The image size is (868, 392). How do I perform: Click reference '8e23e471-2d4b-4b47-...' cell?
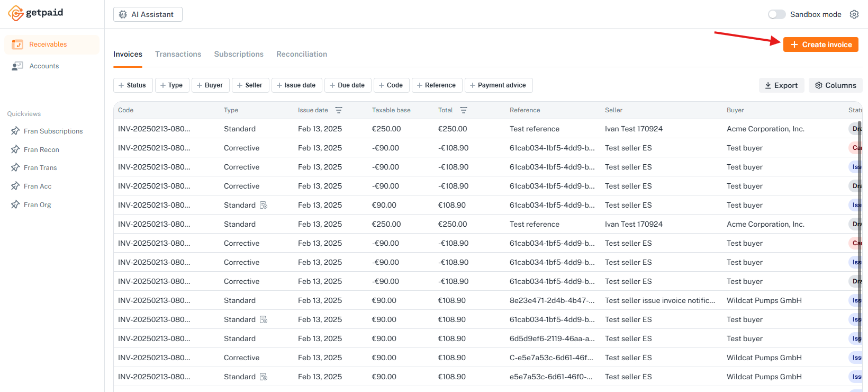click(552, 300)
